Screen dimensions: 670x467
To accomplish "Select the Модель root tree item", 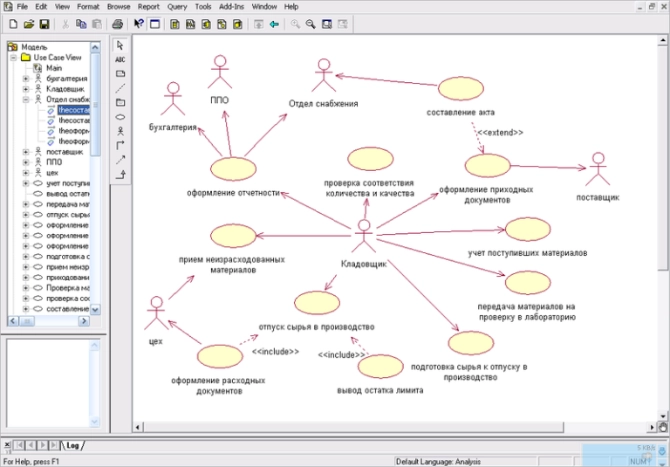I will click(x=34, y=47).
